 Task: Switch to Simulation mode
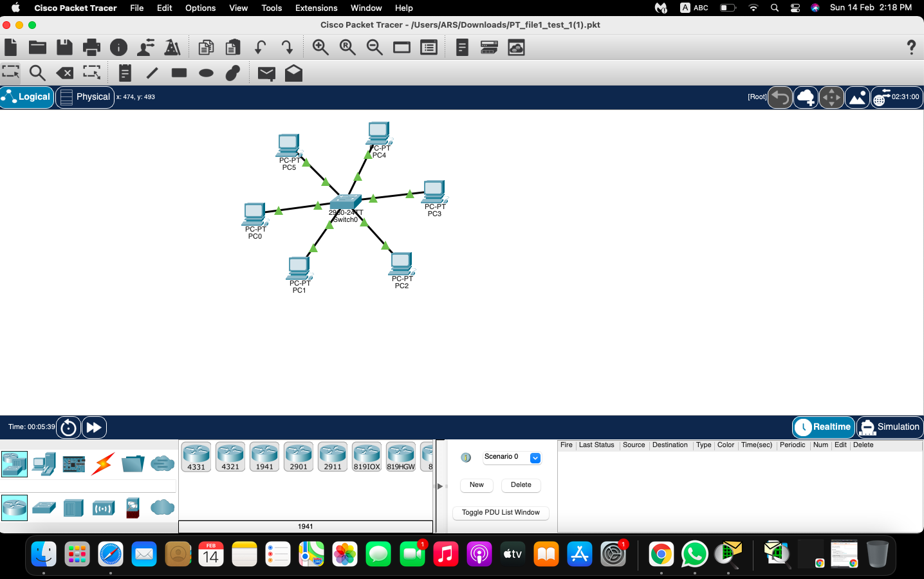click(x=890, y=427)
